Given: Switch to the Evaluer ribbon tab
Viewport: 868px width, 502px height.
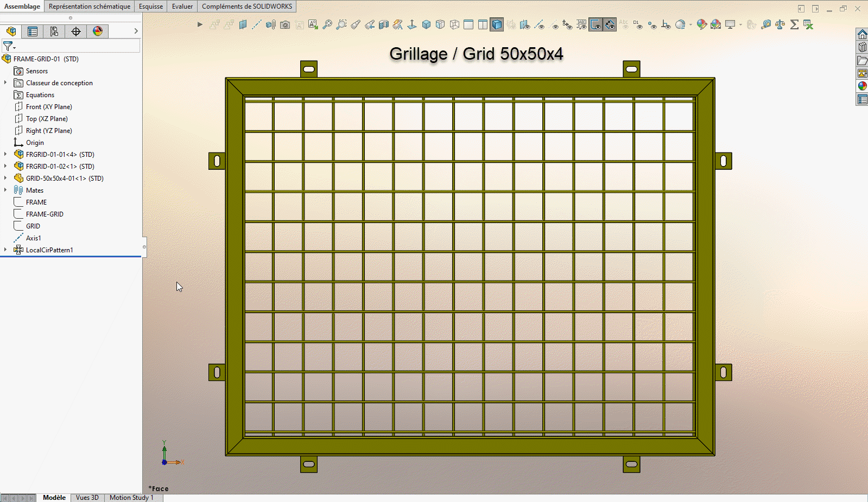Looking at the screenshot, I should [x=182, y=7].
